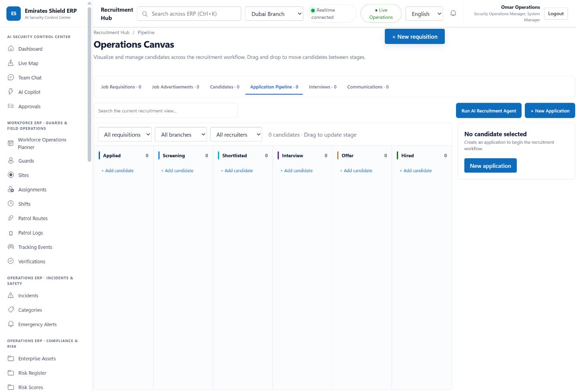Screen dimensions: 576x392
Task: Expand the All requisitions dropdown
Action: [x=125, y=135]
